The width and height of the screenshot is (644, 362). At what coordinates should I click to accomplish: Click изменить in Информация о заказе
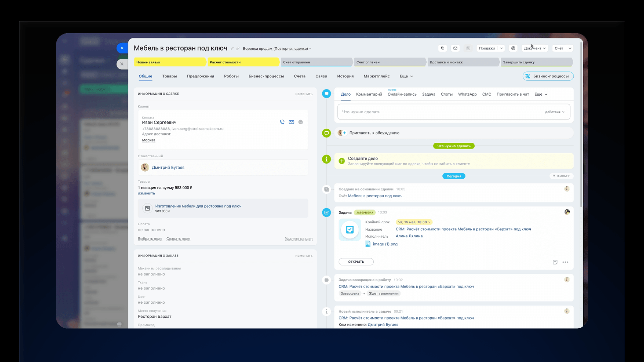(304, 256)
